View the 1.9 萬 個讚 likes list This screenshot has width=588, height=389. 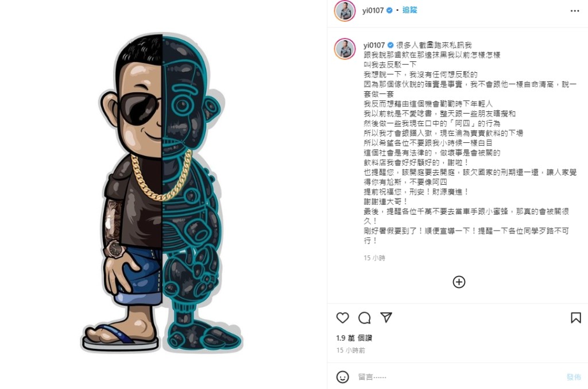(x=354, y=338)
